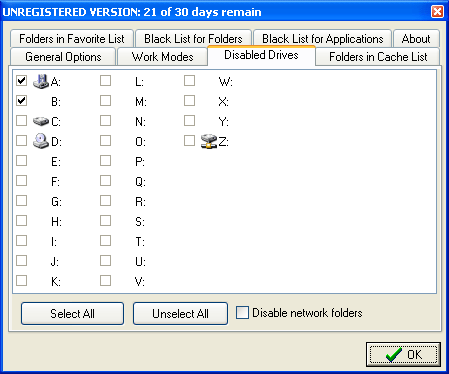Uncheck the B: drive checkbox

pos(22,101)
